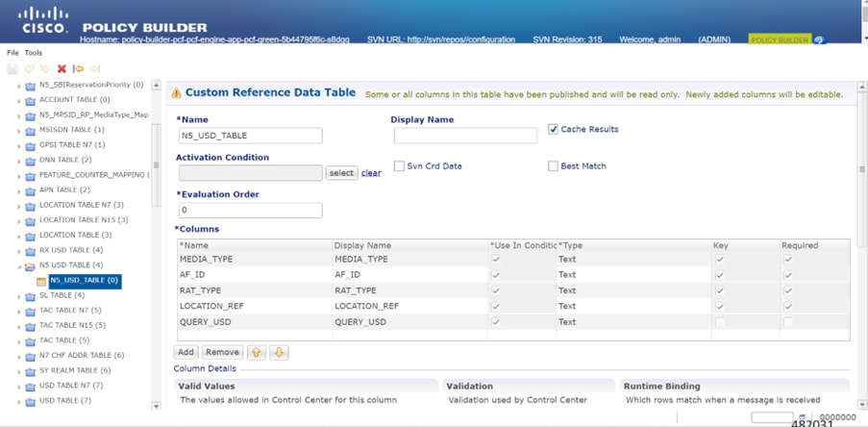The height and width of the screenshot is (427, 868).
Task: Enable the Svn Crd Data checkbox
Action: (x=399, y=166)
